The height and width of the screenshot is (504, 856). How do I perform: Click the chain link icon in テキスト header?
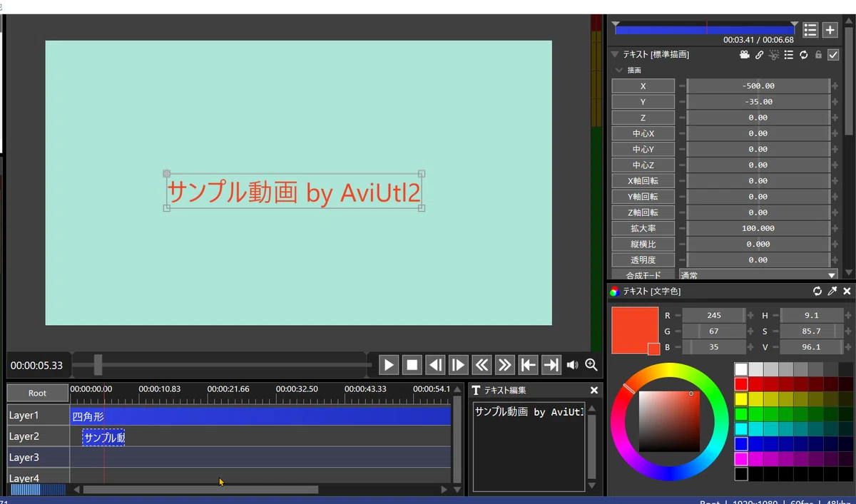click(x=759, y=55)
